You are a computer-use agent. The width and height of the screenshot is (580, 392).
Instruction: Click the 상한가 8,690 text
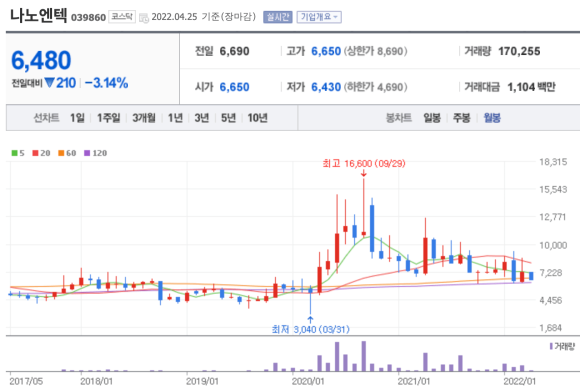tap(376, 51)
